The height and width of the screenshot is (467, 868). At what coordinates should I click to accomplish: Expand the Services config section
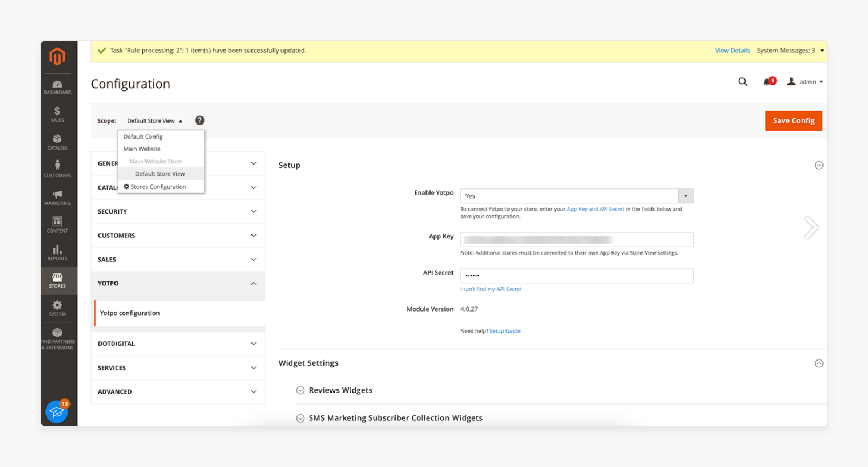(178, 367)
